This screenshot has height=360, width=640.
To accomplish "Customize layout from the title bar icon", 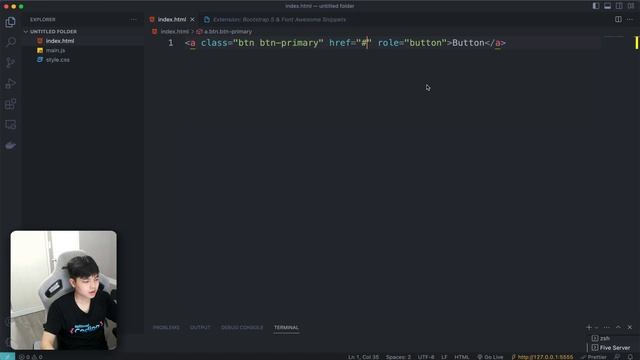I will (x=631, y=6).
